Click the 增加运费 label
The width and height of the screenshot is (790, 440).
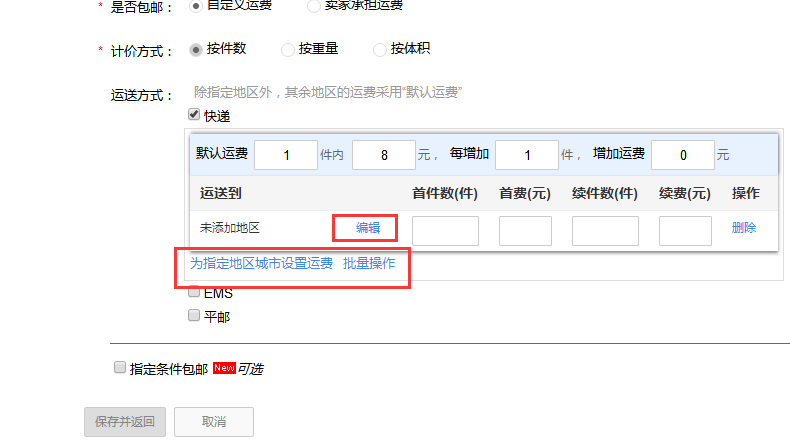point(619,153)
